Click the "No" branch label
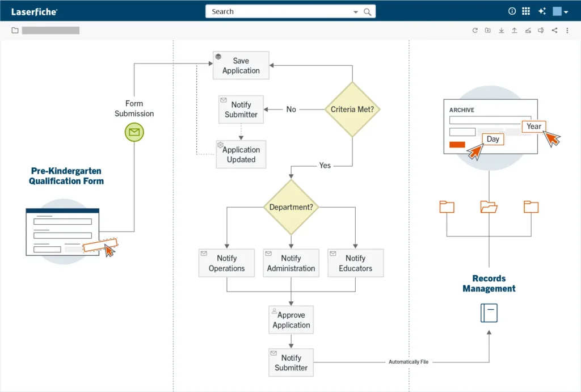 [291, 109]
